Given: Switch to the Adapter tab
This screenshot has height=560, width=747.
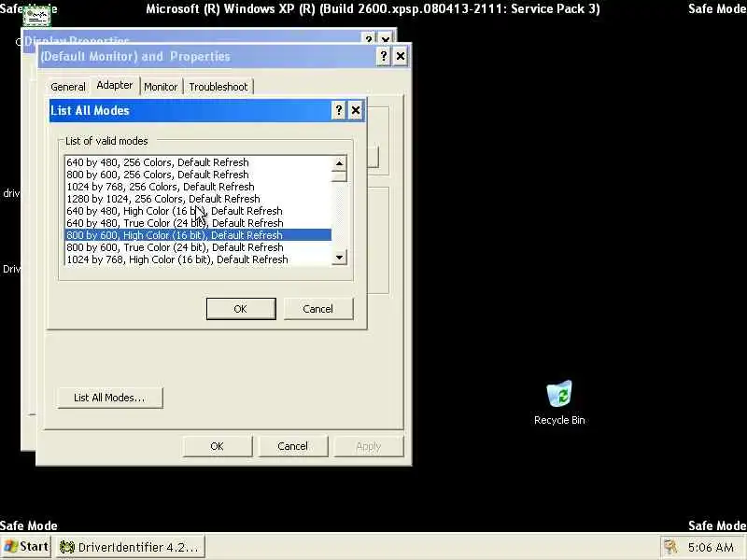Looking at the screenshot, I should pos(114,85).
